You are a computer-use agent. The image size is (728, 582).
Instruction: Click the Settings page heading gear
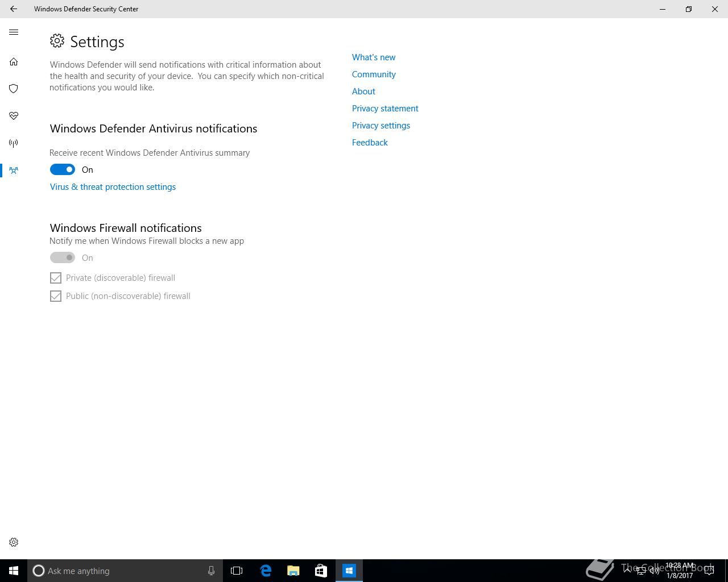57,41
